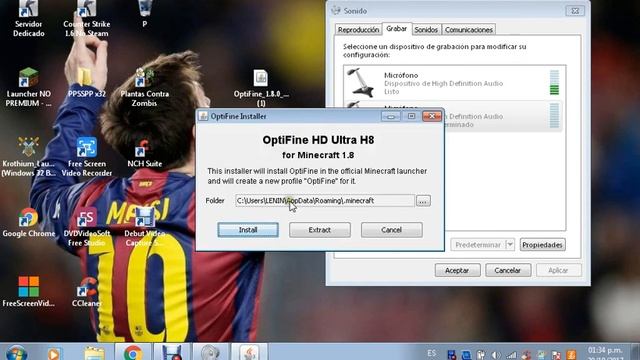Click Cancelar in Sonido window
Screen dimensions: 640x360
[x=508, y=270]
